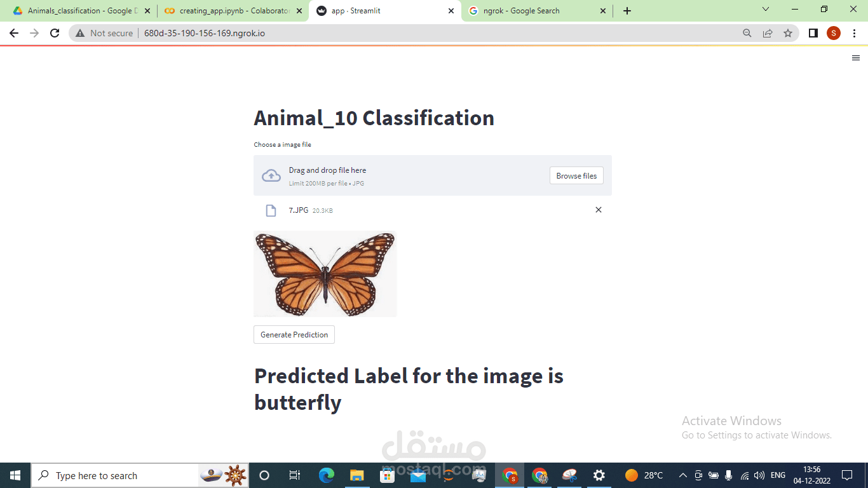The height and width of the screenshot is (488, 868).
Task: Open Microsoft Store from the taskbar
Action: pyautogui.click(x=387, y=475)
